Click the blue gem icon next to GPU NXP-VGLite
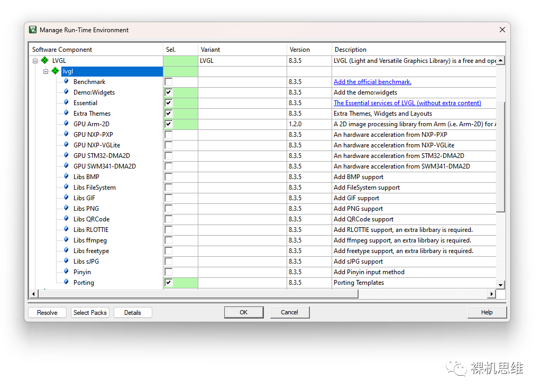Viewport: 541px width, 392px height. 66,145
